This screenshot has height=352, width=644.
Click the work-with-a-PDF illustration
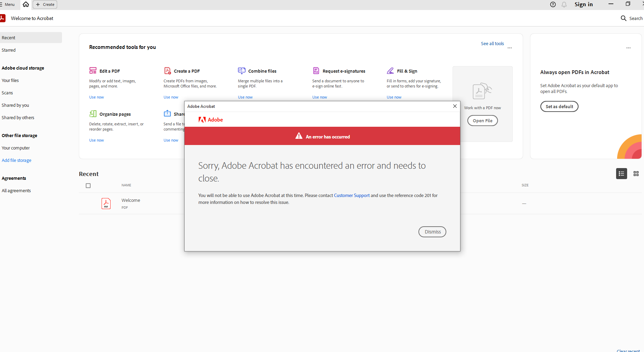pos(482,91)
